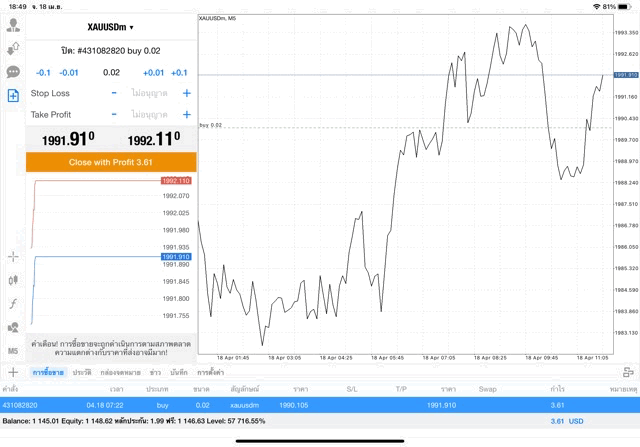640x447 pixels.
Task: Decrease volume by 0.01
Action: [69, 73]
